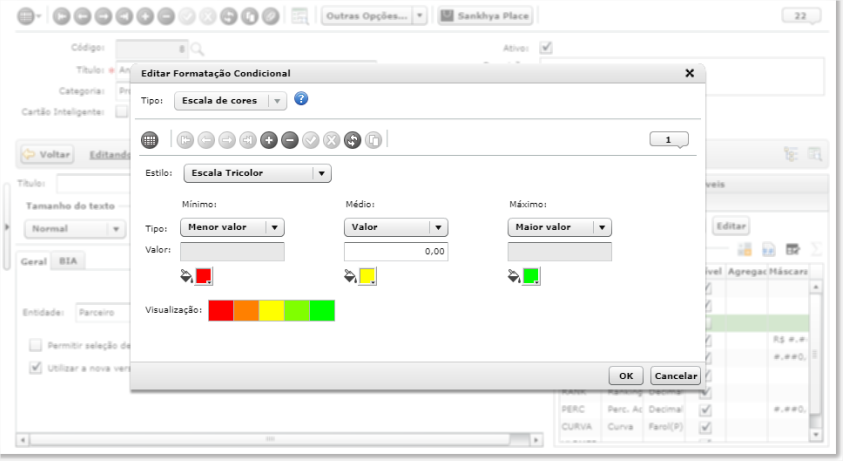Click the main toolbar refresh icon
This screenshot has width=843, height=461.
(229, 16)
